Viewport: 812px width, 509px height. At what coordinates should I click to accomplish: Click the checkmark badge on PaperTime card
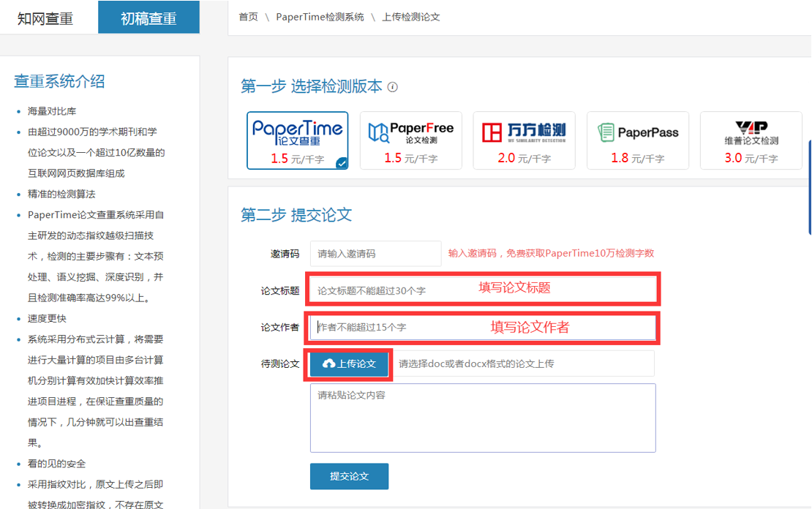click(x=342, y=163)
